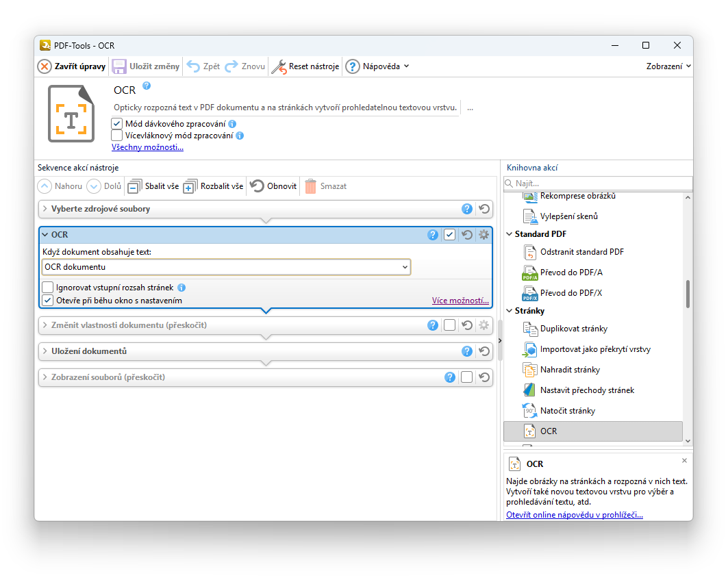This screenshot has width=728, height=582.
Task: Enable the Změnit vlastnosti dokumentu step checkbox
Action: [449, 325]
